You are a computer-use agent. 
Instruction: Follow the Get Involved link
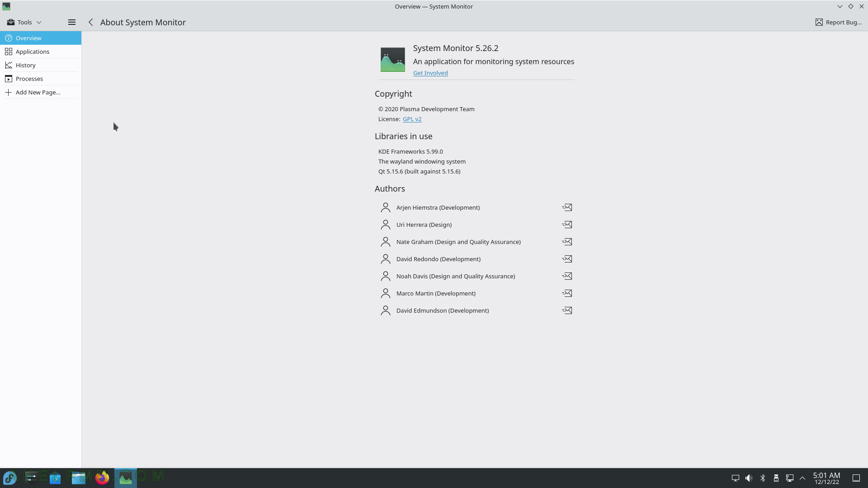point(430,73)
